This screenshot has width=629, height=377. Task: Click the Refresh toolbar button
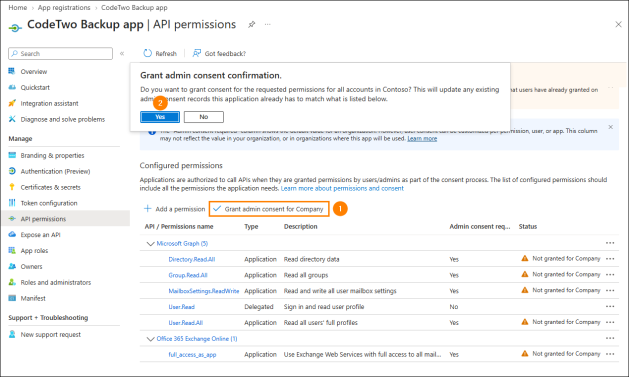point(160,53)
